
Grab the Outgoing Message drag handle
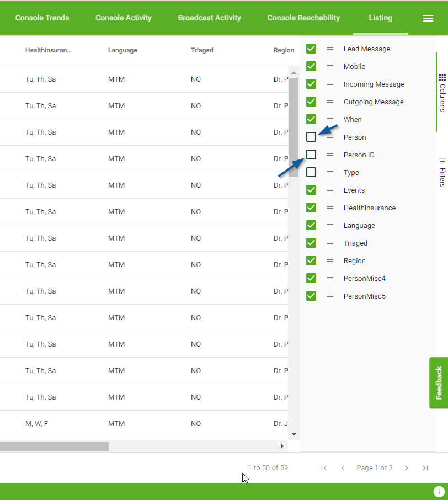click(x=330, y=102)
